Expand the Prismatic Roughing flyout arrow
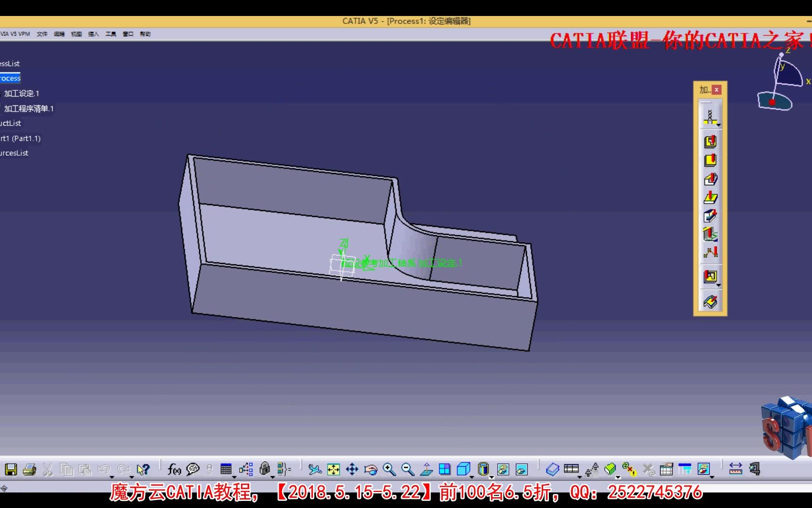The height and width of the screenshot is (508, 812). 718,286
